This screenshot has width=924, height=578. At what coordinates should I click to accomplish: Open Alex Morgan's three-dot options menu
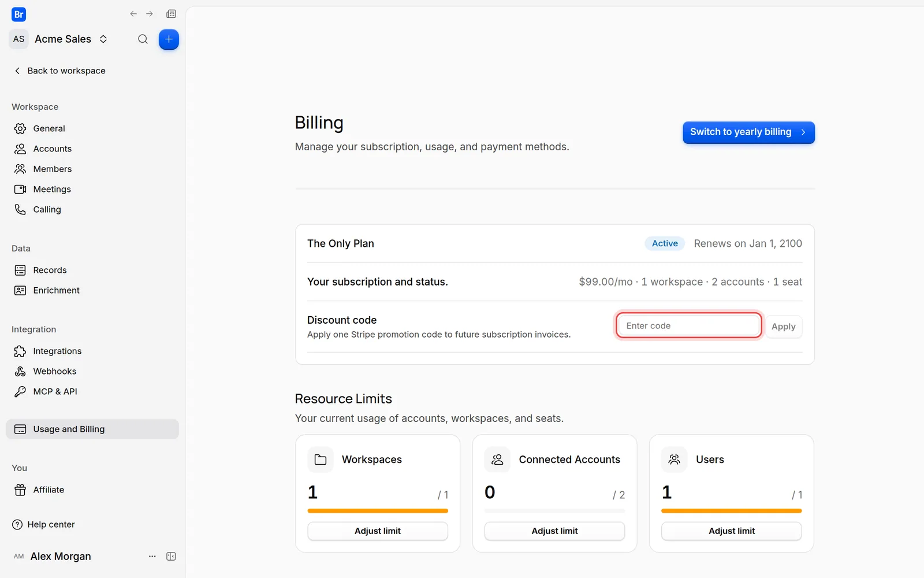(152, 557)
